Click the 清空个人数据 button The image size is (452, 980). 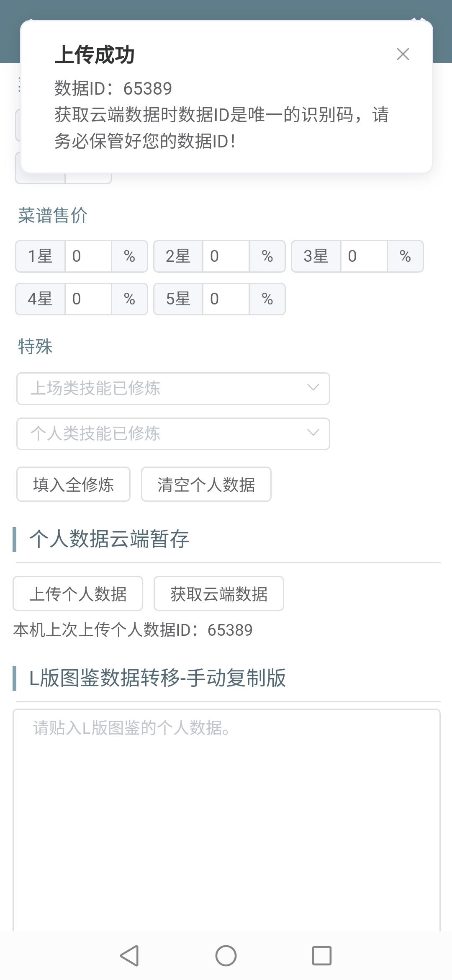(206, 485)
